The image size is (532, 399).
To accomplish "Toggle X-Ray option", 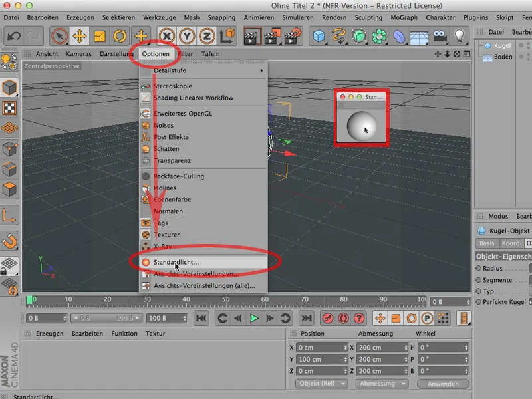I will click(203, 246).
